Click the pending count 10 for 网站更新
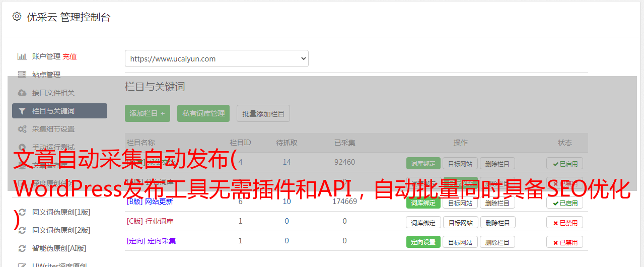Screen dimensions: 644x267 point(287,202)
